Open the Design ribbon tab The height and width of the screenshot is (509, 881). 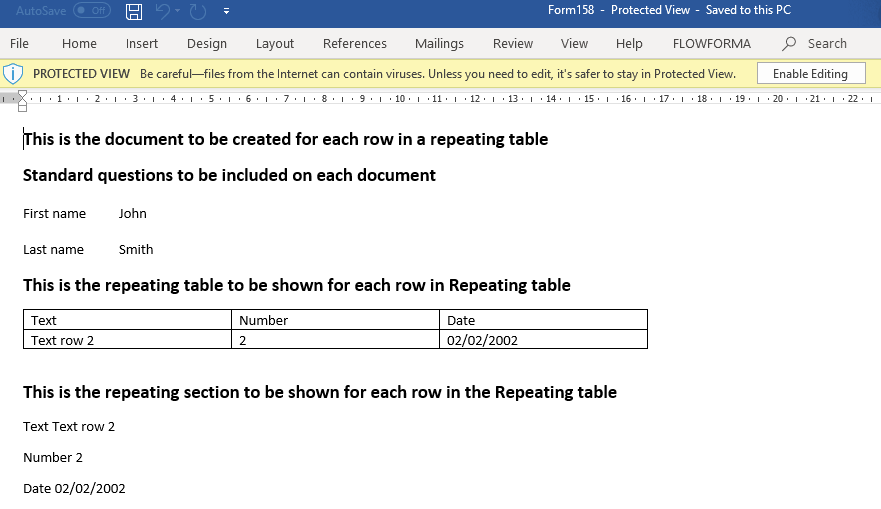tap(207, 43)
